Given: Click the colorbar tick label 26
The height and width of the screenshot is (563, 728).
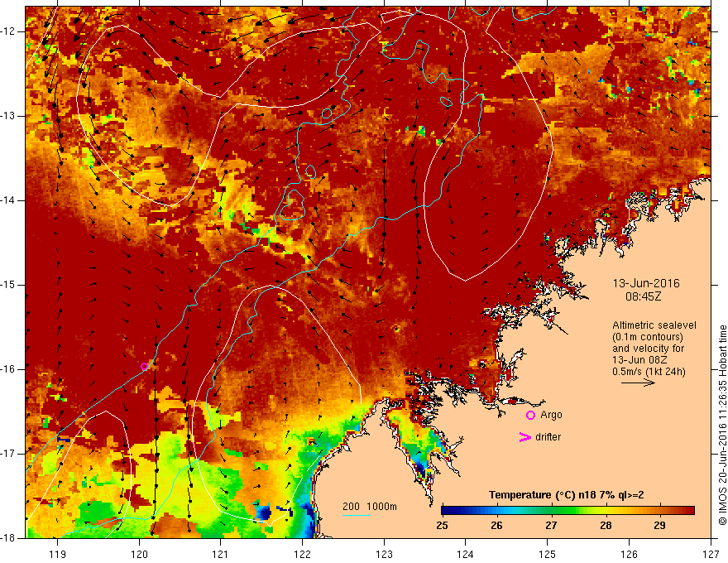Looking at the screenshot, I should pyautogui.click(x=497, y=526).
